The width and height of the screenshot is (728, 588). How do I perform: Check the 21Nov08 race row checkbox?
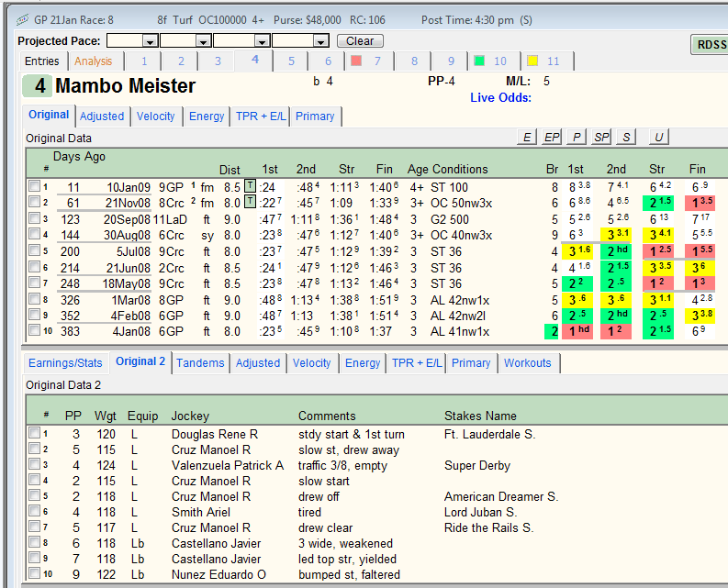click(x=34, y=202)
